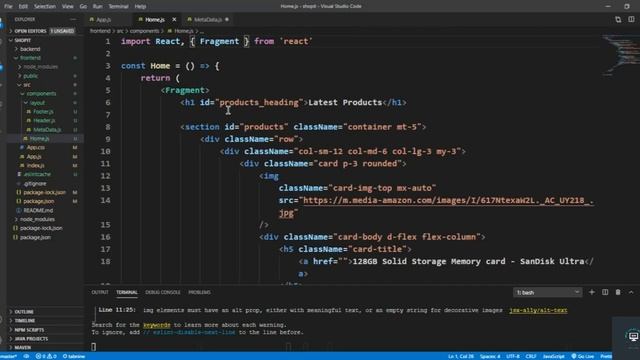Follow the jsx-a11y/alt-text link

point(538,310)
